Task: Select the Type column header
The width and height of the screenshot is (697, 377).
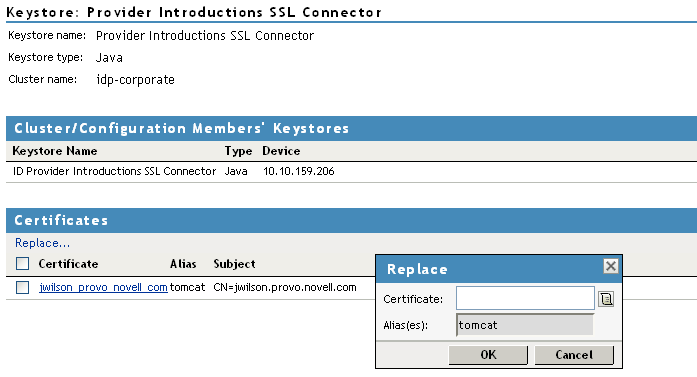Action: click(238, 151)
